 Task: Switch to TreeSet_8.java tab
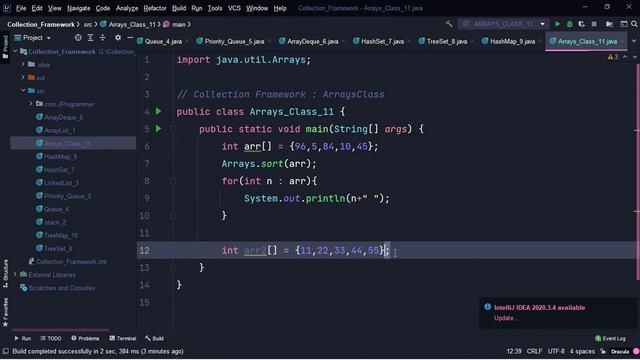pos(447,41)
